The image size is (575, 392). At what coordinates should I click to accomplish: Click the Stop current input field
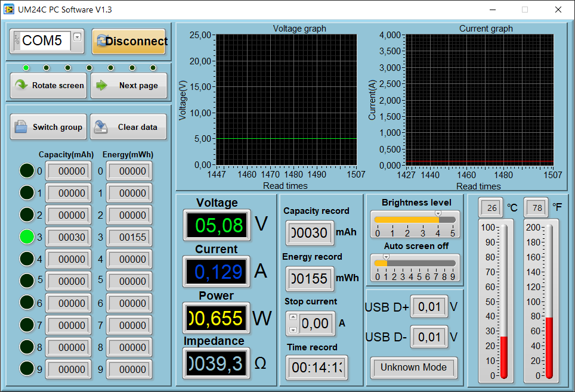[315, 323]
